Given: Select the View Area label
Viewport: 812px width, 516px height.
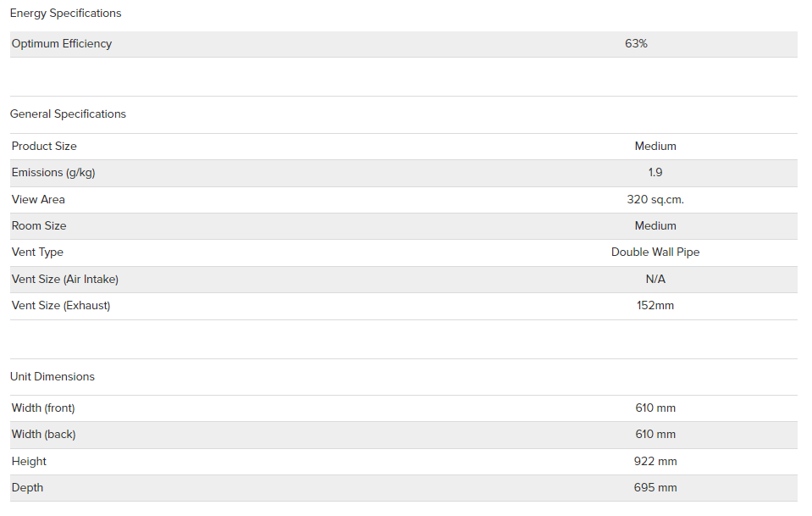Looking at the screenshot, I should 38,199.
